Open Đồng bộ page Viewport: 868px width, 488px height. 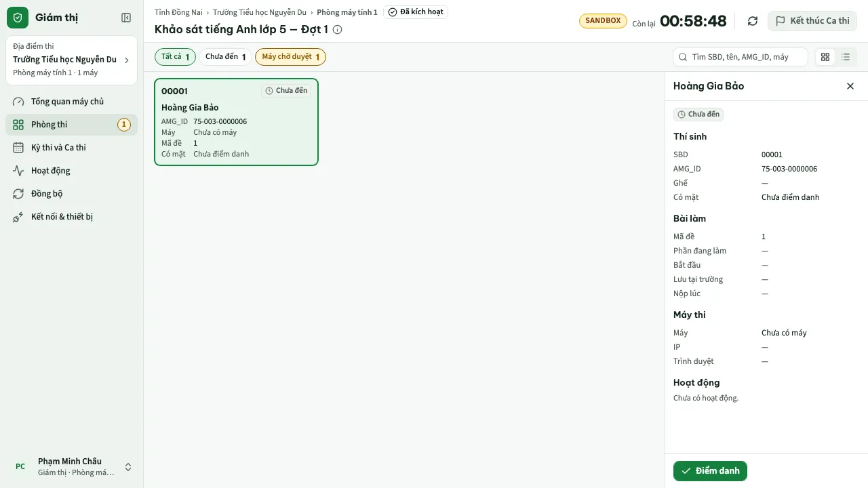(71, 194)
